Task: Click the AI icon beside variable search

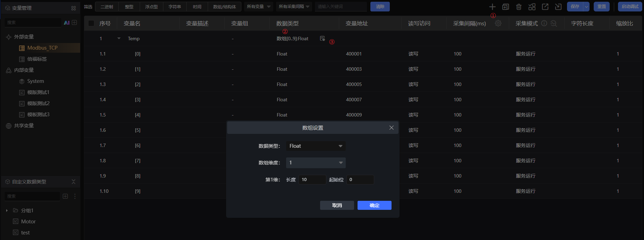Action: [x=67, y=23]
